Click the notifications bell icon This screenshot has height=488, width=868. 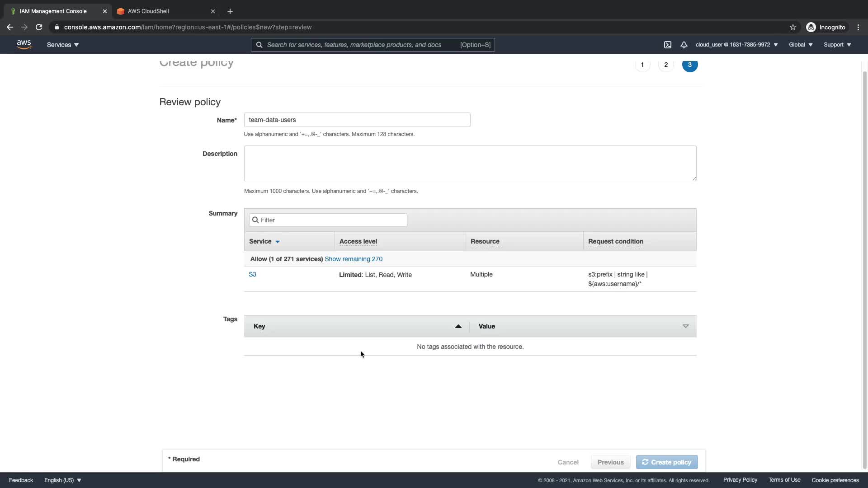[684, 45]
